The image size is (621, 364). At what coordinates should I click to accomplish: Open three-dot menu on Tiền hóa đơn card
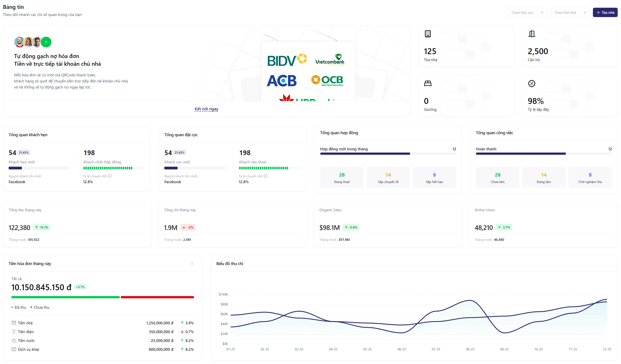point(192,264)
